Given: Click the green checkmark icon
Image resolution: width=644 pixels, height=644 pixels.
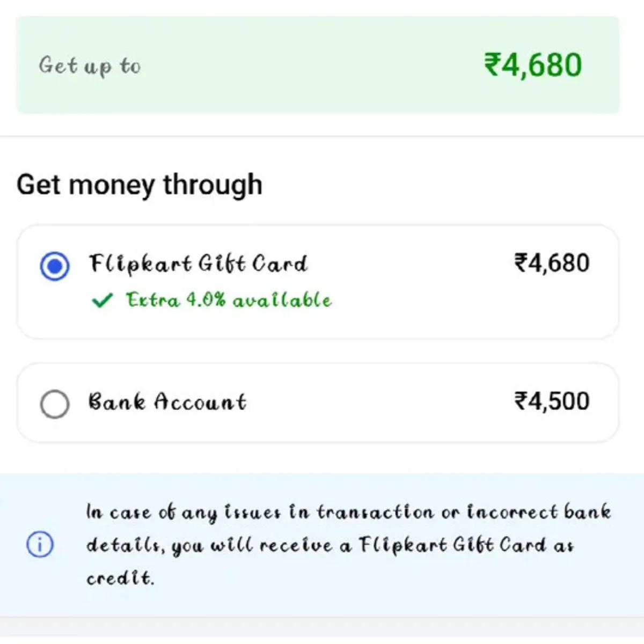Looking at the screenshot, I should coord(102,300).
